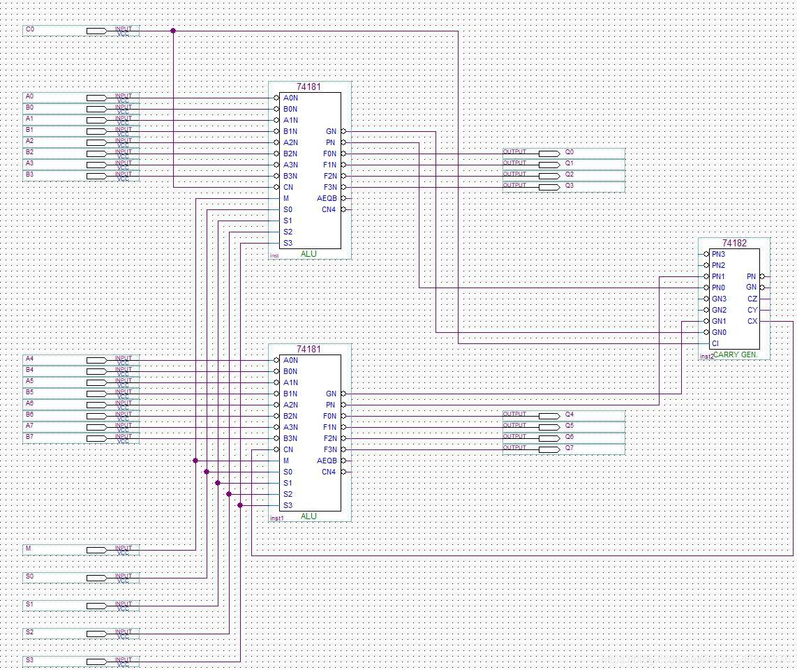This screenshot has width=797, height=672.
Task: Click the junction dot on the C0 wire
Action: [x=173, y=31]
